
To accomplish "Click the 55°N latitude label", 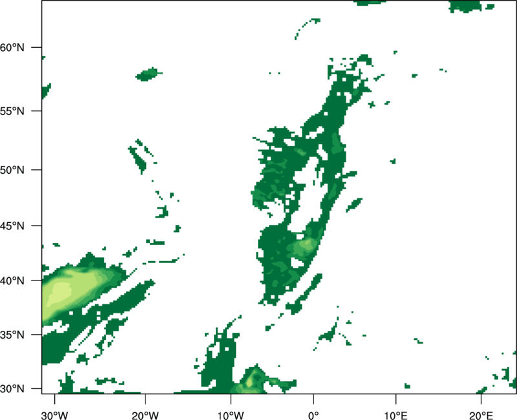I will point(12,111).
